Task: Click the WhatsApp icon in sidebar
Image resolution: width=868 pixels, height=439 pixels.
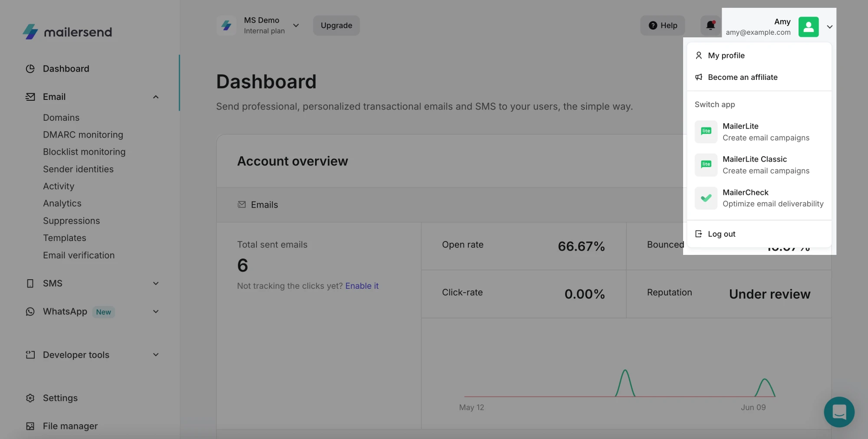Action: [30, 312]
